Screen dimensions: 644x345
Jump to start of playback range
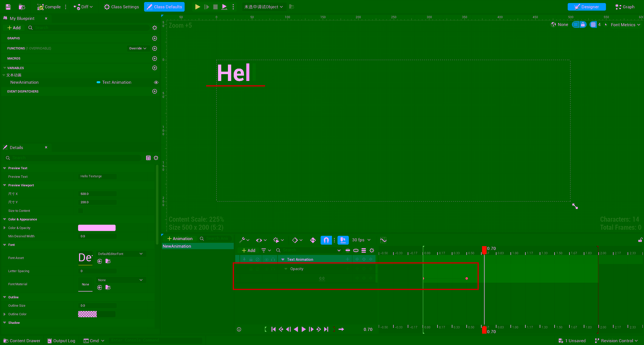pos(274,329)
